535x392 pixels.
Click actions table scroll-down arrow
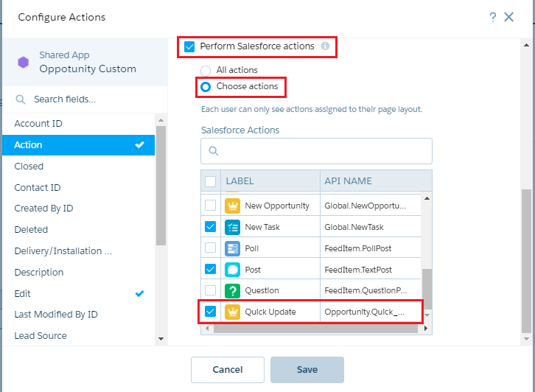[x=427, y=315]
